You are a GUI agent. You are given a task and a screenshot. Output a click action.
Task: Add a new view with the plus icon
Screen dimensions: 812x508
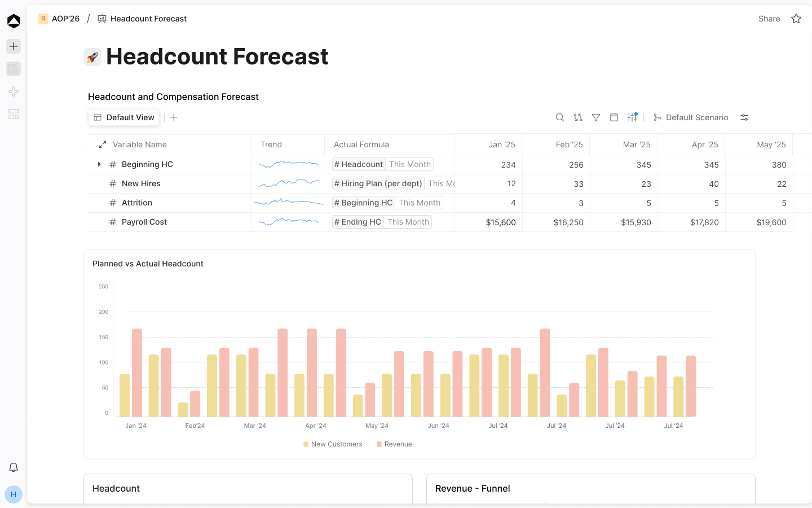tap(174, 117)
